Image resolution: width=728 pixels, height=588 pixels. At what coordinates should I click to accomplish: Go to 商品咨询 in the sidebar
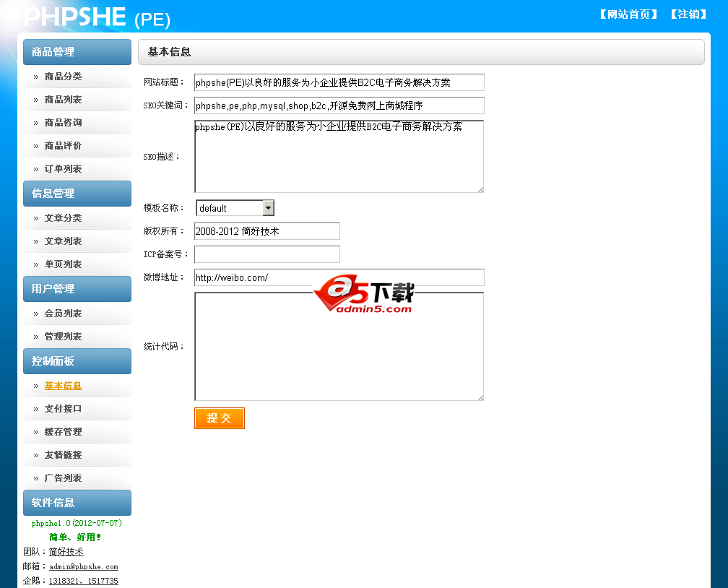(63, 123)
